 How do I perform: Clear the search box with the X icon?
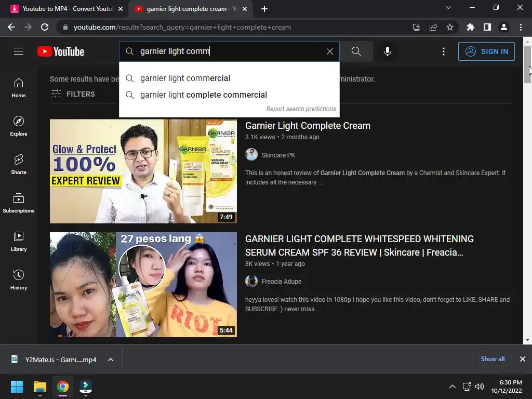[329, 51]
